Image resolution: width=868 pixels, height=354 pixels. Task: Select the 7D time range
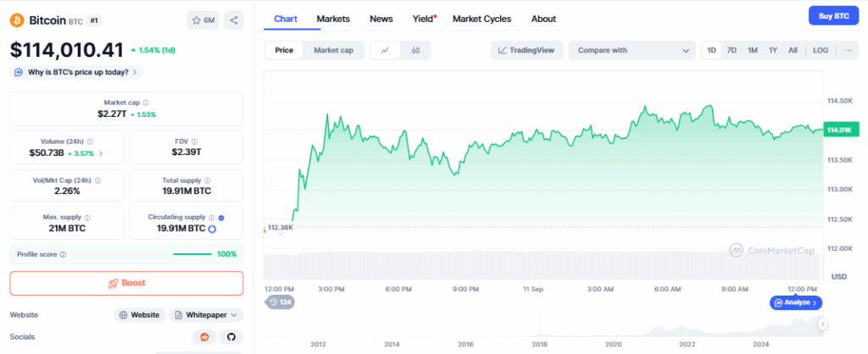coord(732,51)
